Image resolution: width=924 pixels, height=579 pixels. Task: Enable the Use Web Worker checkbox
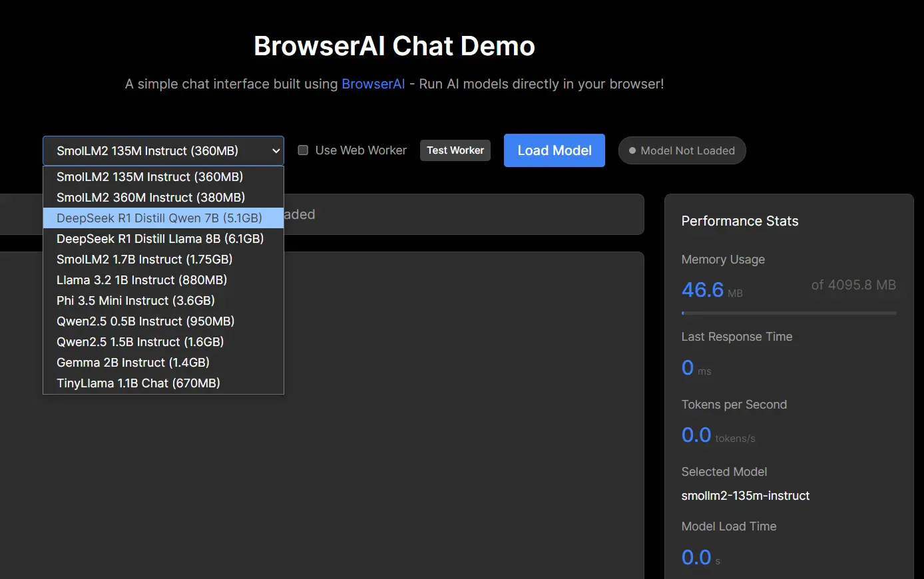[303, 150]
